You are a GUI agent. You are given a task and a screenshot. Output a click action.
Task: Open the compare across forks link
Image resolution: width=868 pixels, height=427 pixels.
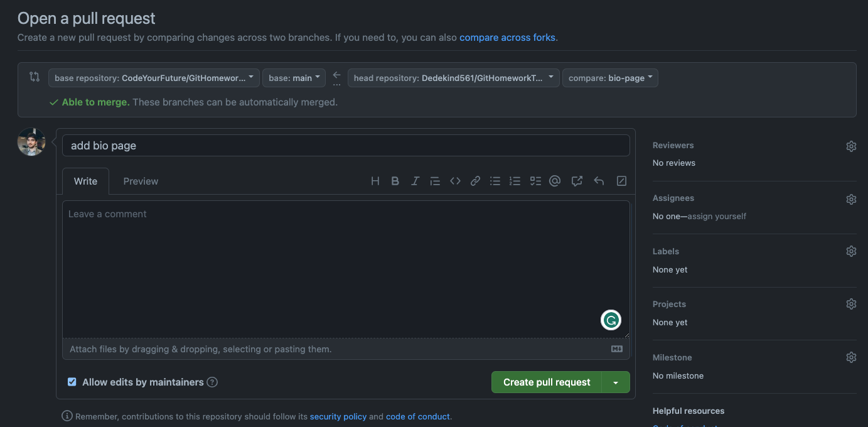coord(507,37)
